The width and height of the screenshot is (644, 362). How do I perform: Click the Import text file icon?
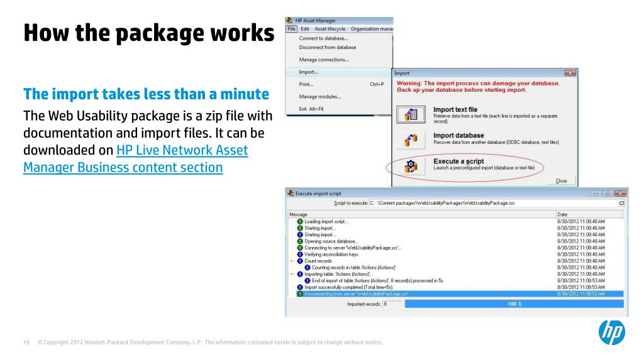[411, 114]
